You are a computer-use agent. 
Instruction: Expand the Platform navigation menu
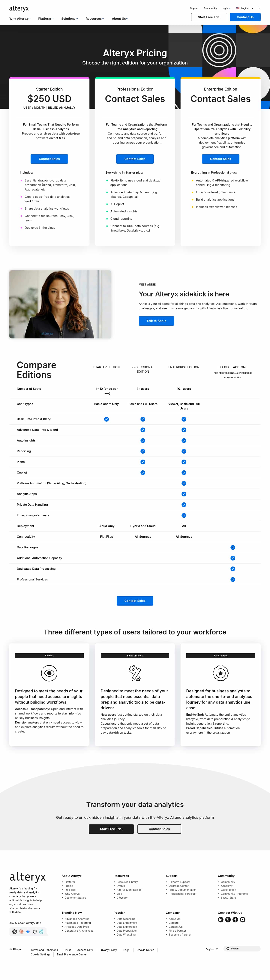(46, 19)
